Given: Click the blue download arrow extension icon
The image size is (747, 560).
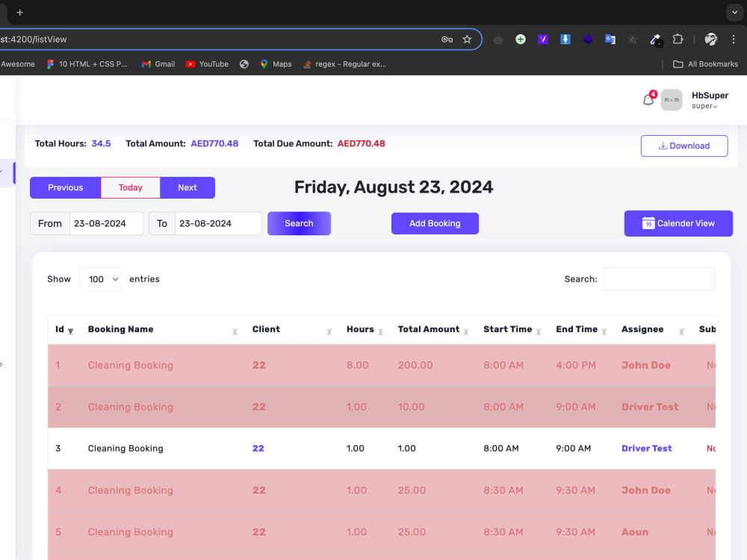Looking at the screenshot, I should click(565, 39).
